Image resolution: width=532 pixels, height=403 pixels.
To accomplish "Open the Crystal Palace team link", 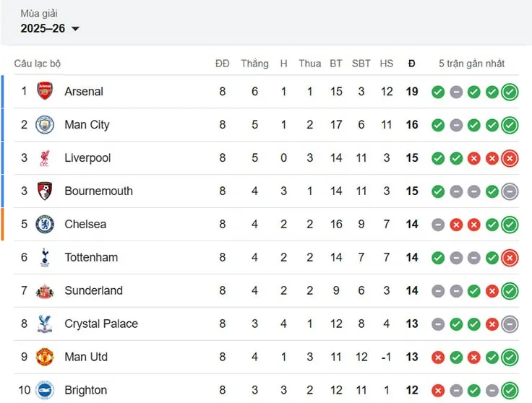I will pyautogui.click(x=101, y=324).
